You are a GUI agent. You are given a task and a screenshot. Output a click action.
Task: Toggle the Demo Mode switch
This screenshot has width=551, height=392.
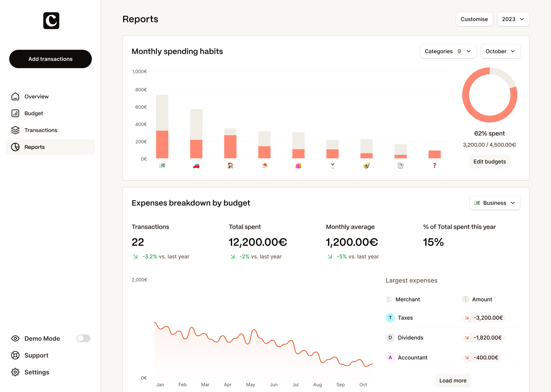click(x=83, y=338)
